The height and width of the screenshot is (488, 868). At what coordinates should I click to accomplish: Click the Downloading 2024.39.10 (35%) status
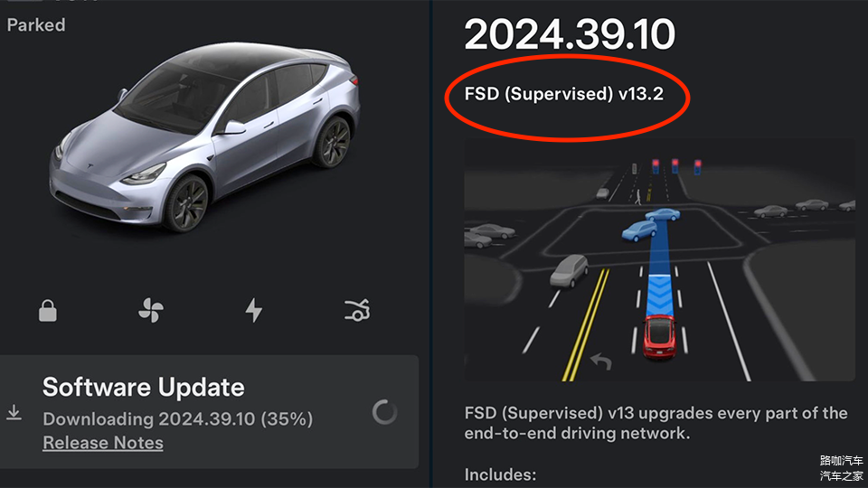178,419
